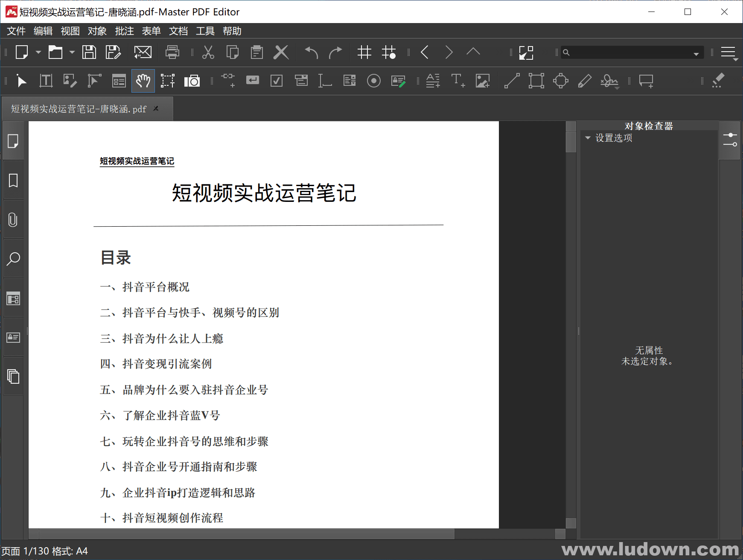Open the Attachments panel in the sidebar
The image size is (743, 560).
click(13, 220)
